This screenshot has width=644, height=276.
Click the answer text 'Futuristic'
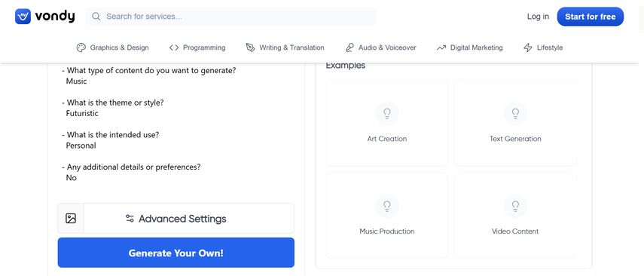[82, 113]
